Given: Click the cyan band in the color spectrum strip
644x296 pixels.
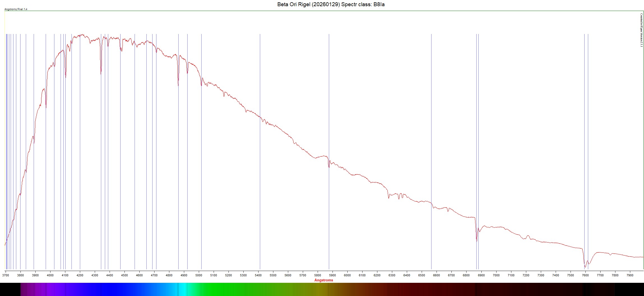Looking at the screenshot, I should tap(183, 289).
